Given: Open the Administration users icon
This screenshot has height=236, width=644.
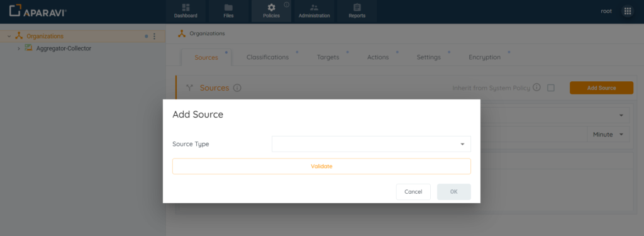Looking at the screenshot, I should point(314,8).
